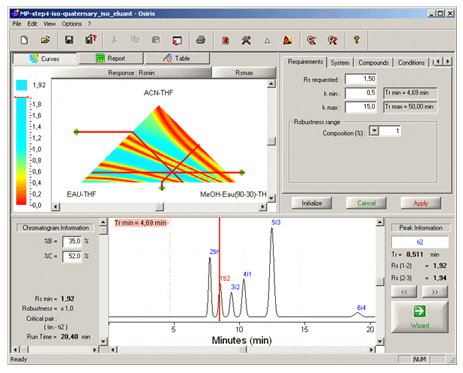Switch to the Report tab
This screenshot has height=373, width=463.
[x=111, y=58]
